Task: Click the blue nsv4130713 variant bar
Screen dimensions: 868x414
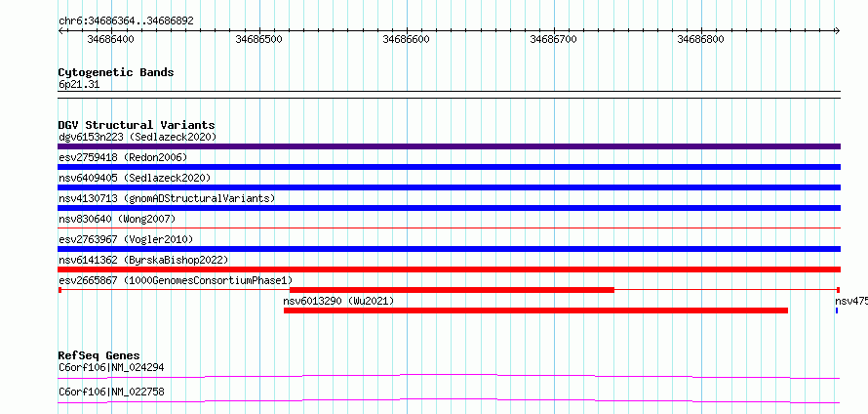Action: (x=449, y=208)
